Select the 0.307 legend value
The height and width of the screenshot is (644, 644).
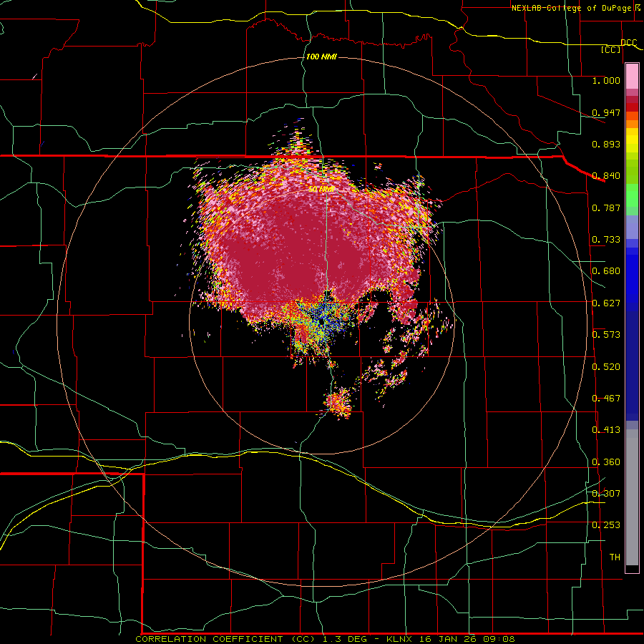606,493
